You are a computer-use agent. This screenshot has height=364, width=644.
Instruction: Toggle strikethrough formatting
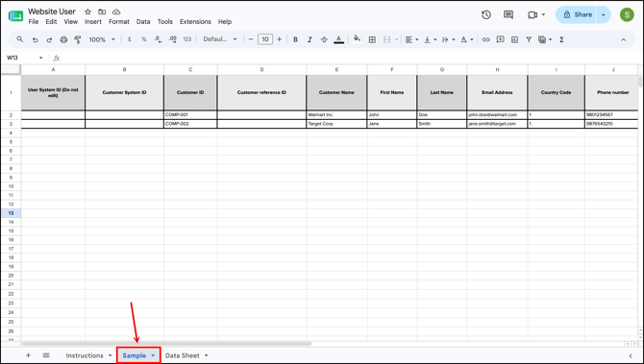point(324,39)
